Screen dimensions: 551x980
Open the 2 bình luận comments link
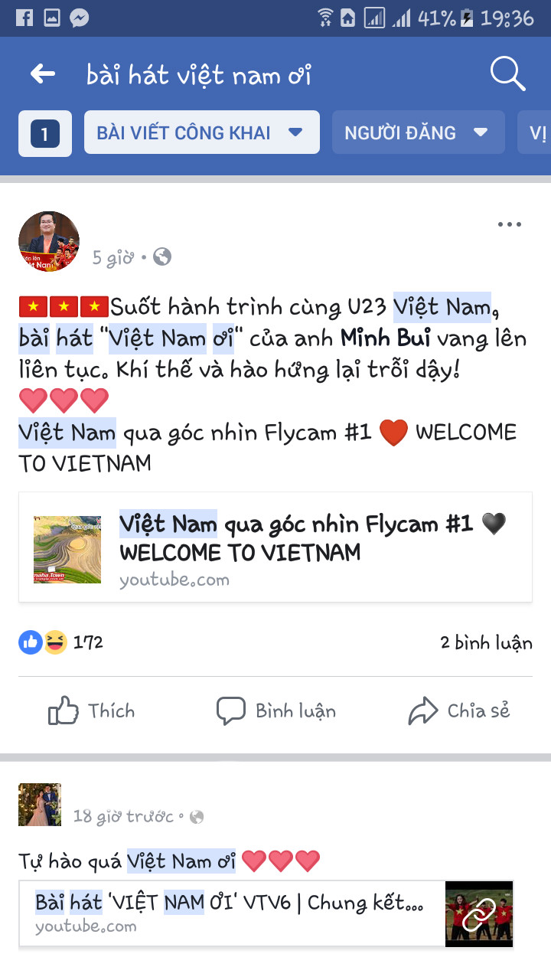point(486,642)
